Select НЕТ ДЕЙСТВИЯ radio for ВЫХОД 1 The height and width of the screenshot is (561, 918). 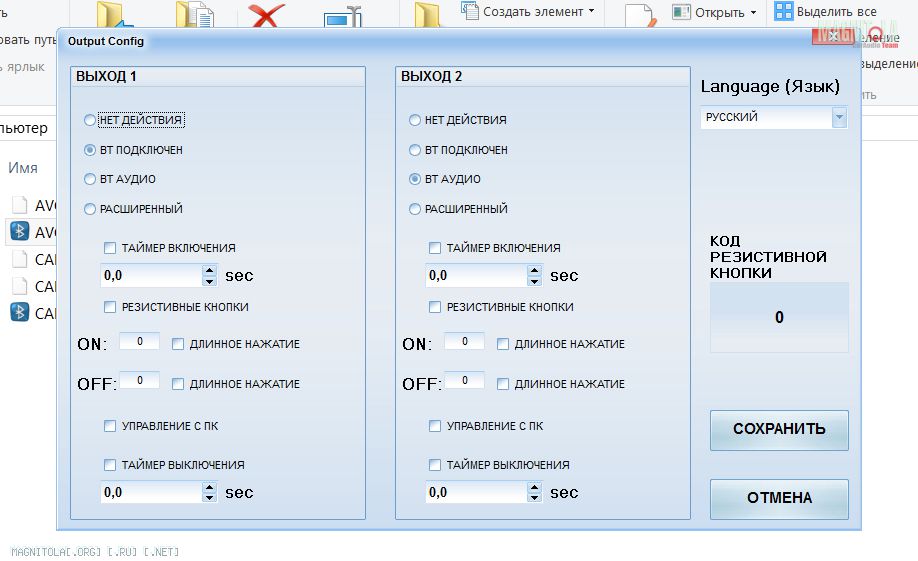pyautogui.click(x=90, y=120)
